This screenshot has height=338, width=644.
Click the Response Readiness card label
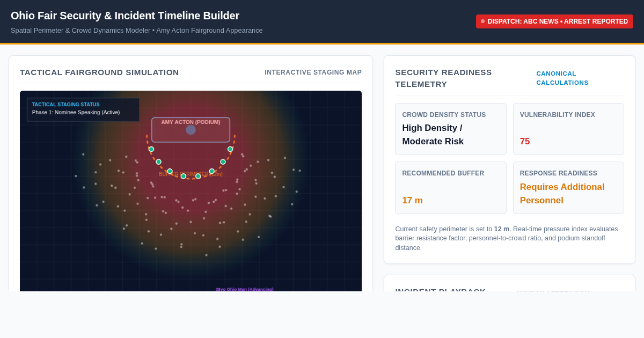click(559, 173)
